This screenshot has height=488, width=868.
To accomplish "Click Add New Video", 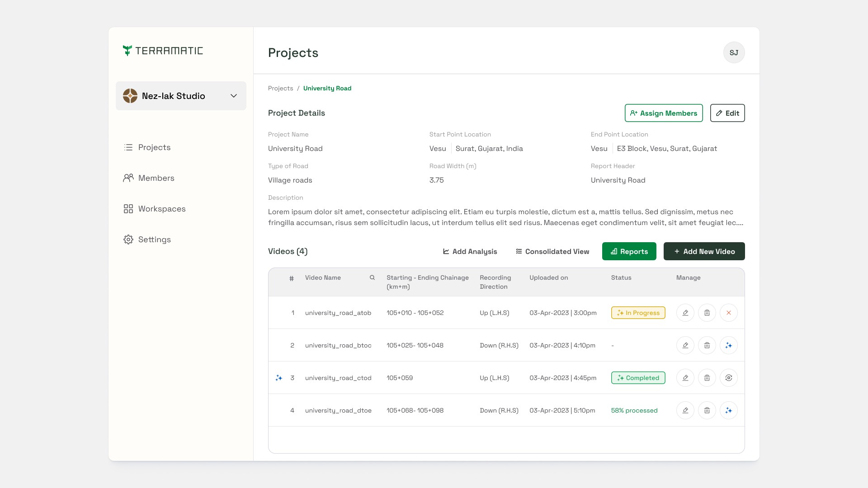I will 704,251.
